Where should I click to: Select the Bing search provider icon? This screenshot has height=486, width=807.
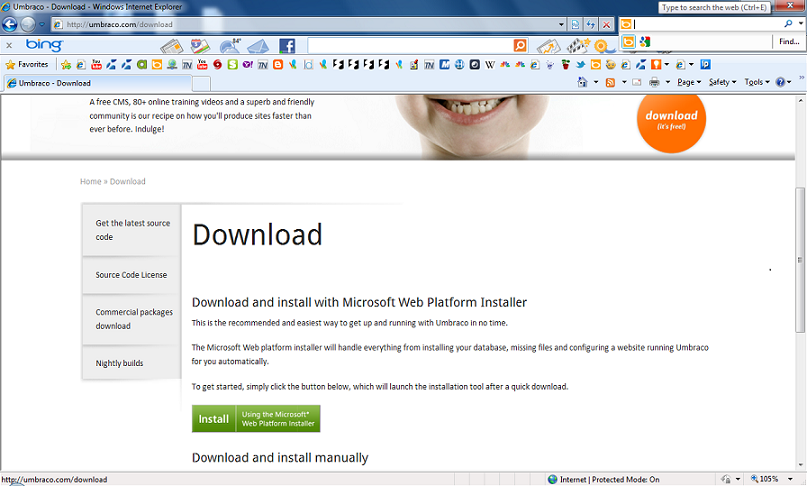628,42
